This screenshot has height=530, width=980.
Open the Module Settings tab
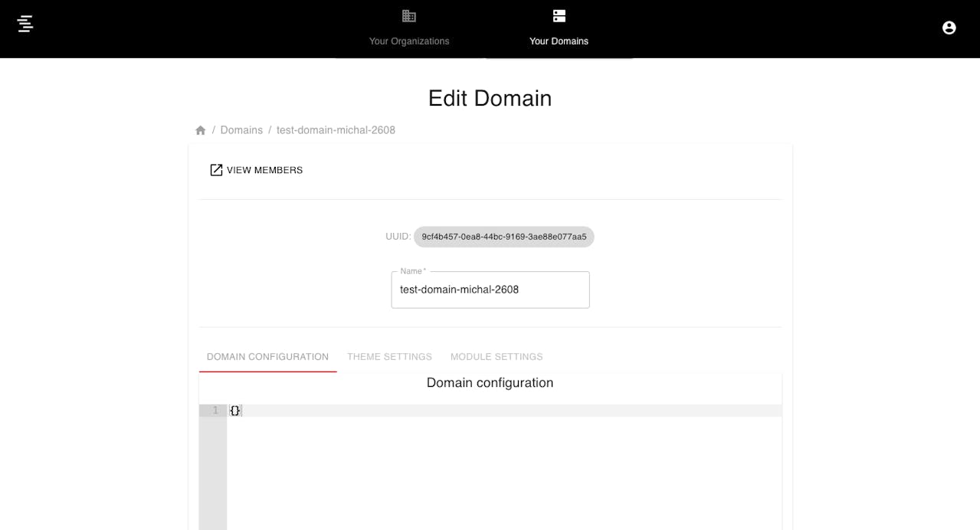tap(497, 357)
